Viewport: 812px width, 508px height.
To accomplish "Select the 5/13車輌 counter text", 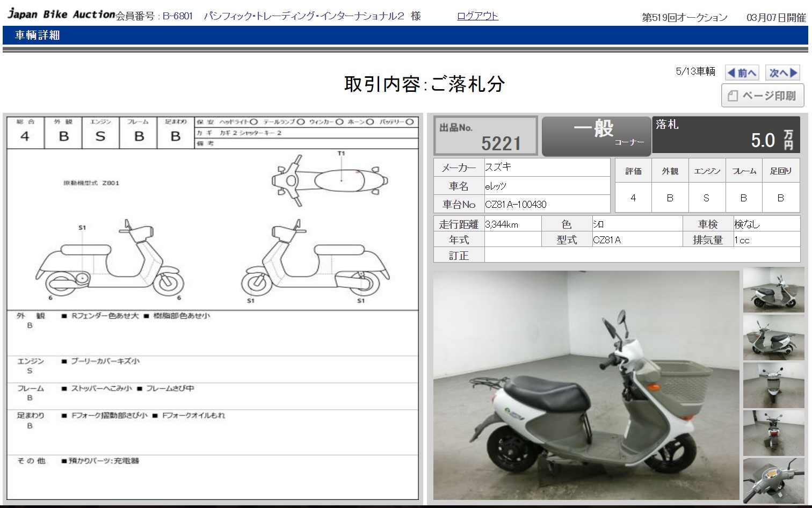I will 695,71.
